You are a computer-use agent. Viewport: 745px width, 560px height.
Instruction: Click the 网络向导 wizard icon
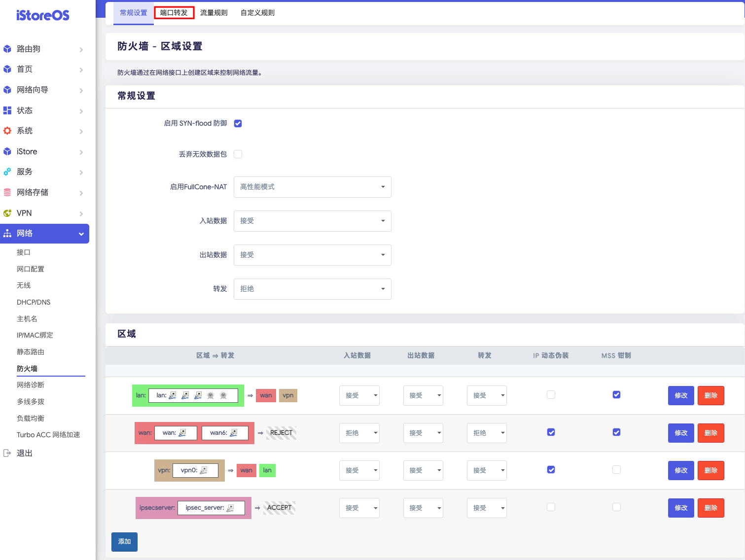tap(7, 90)
